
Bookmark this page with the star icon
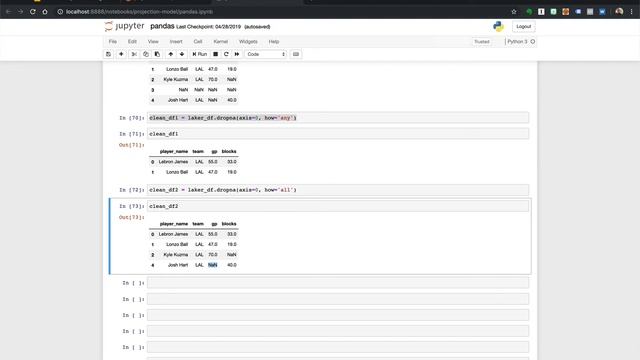click(x=514, y=12)
